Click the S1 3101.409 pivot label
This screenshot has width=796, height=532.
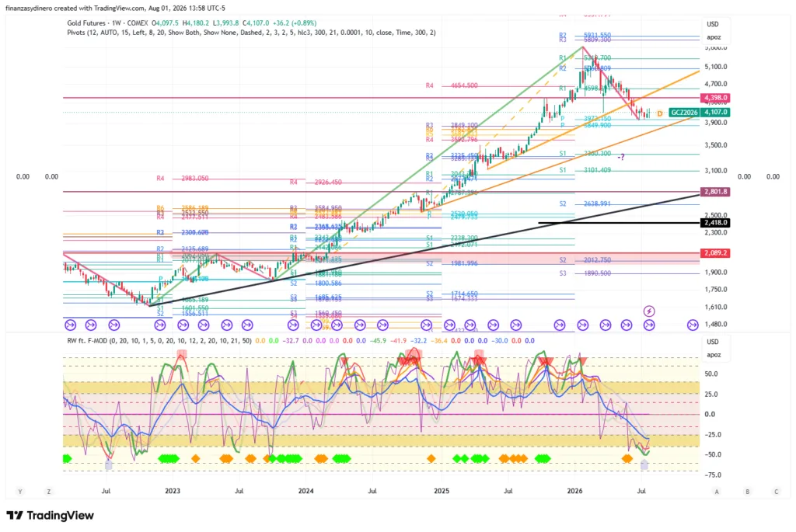tap(585, 170)
